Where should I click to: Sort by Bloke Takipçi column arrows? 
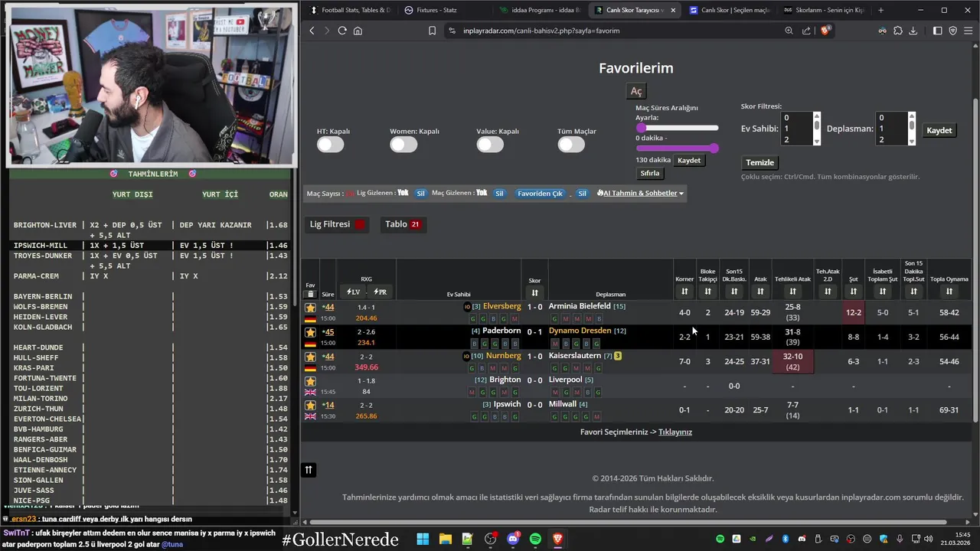(707, 292)
